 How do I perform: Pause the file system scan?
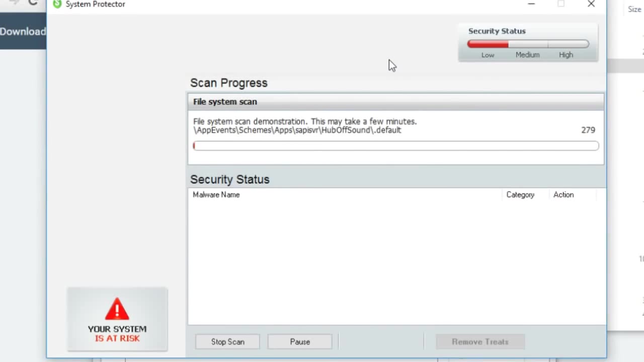[300, 342]
